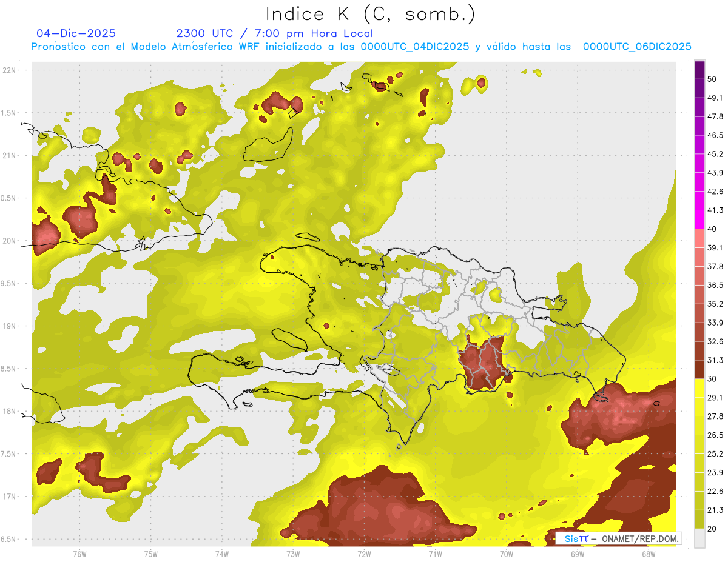Click the colorbar value "39.1"
This screenshot has height=562, width=728.
[x=715, y=248]
